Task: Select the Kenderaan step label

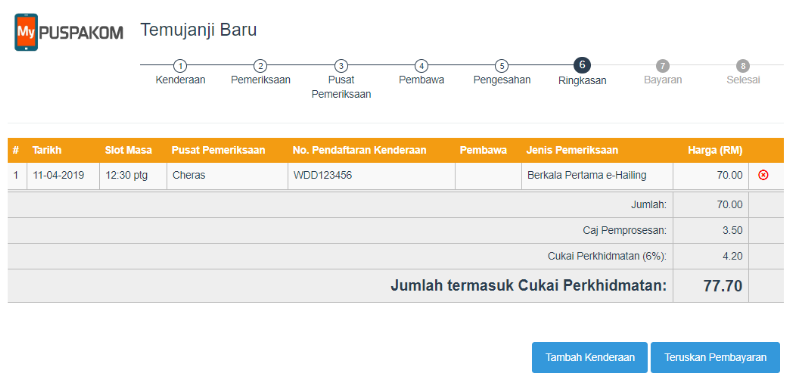Action: coord(180,80)
